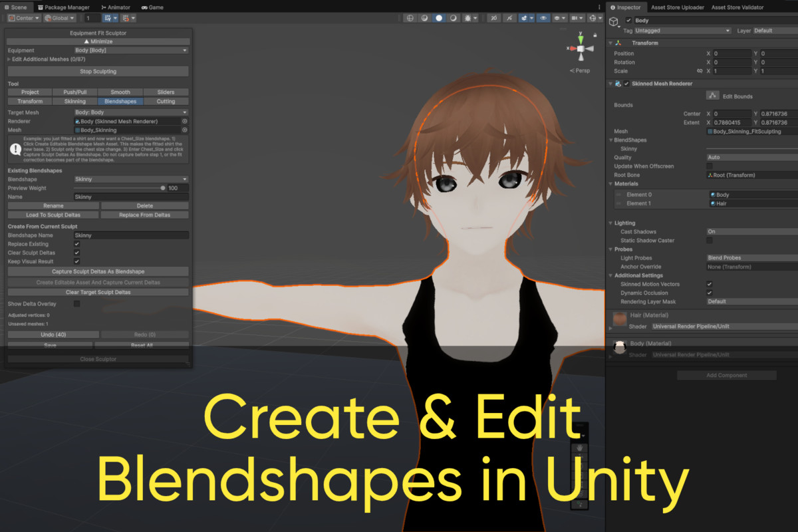Open the Equipment Body [Body] dropdown
This screenshot has height=532, width=798.
point(131,51)
